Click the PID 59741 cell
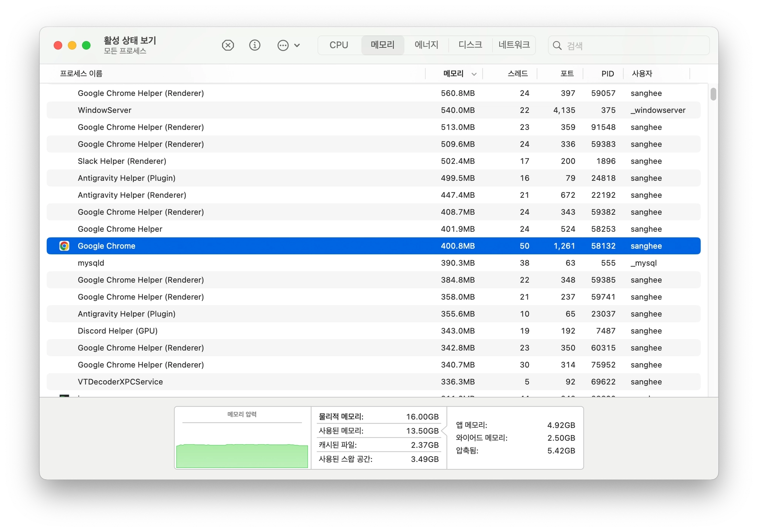 tap(603, 297)
